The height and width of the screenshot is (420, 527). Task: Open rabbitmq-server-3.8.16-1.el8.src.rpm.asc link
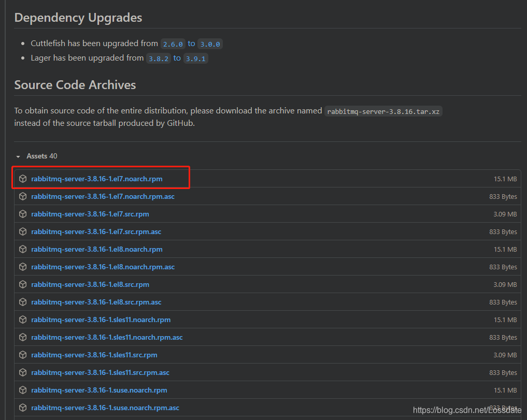click(96, 302)
